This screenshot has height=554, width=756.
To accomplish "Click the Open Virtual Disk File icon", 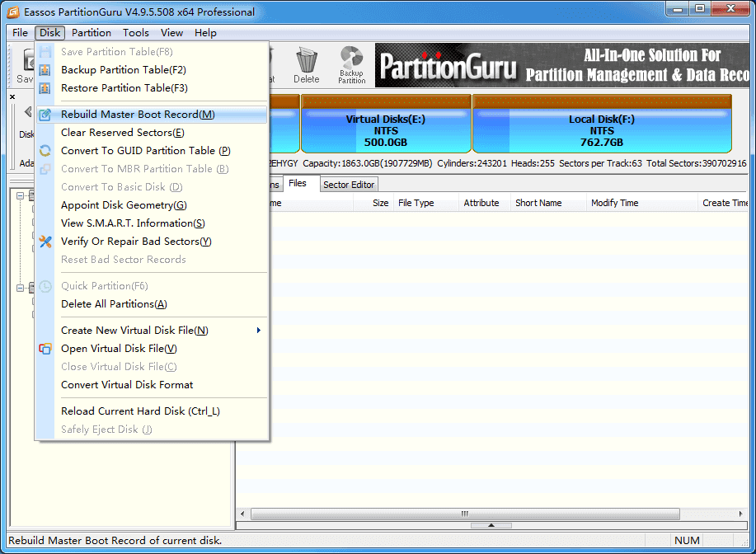I will tap(45, 349).
